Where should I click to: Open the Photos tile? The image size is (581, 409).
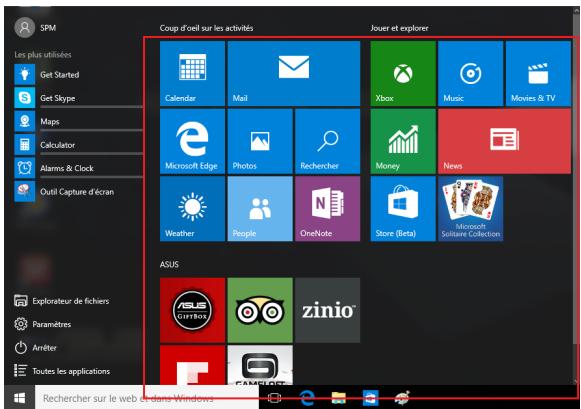pos(260,141)
